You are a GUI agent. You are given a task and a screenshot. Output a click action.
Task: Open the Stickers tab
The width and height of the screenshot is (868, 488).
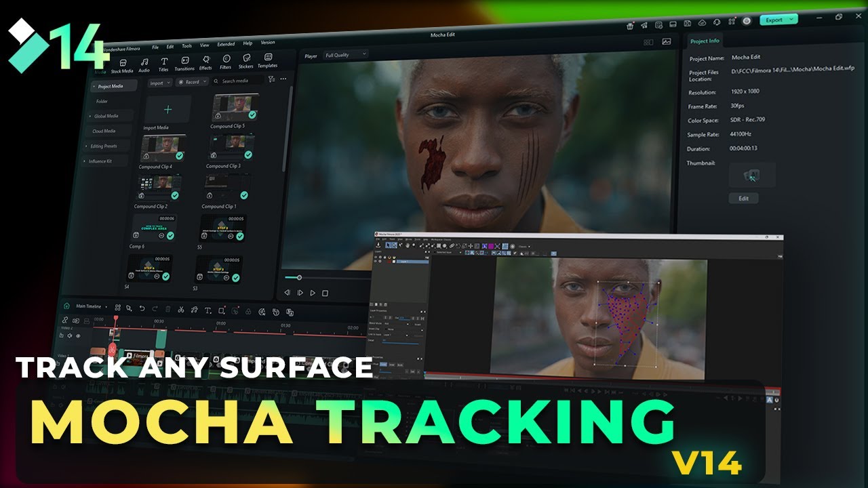click(x=246, y=61)
